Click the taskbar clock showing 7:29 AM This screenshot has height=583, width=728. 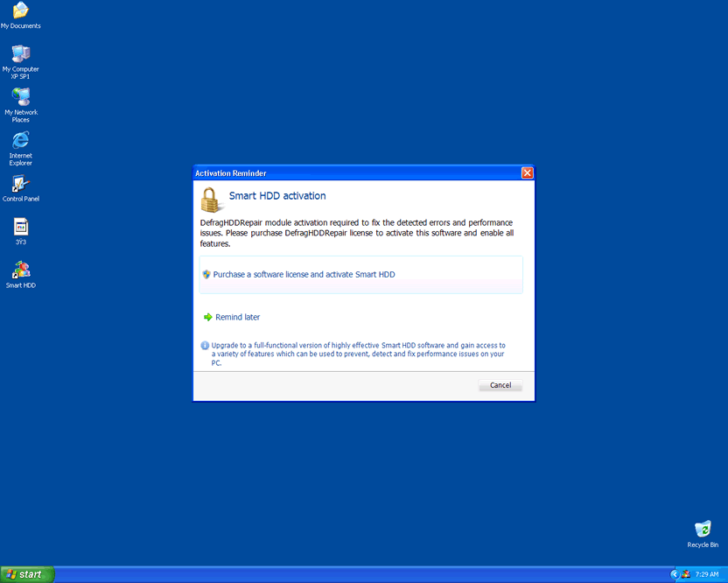(707, 574)
